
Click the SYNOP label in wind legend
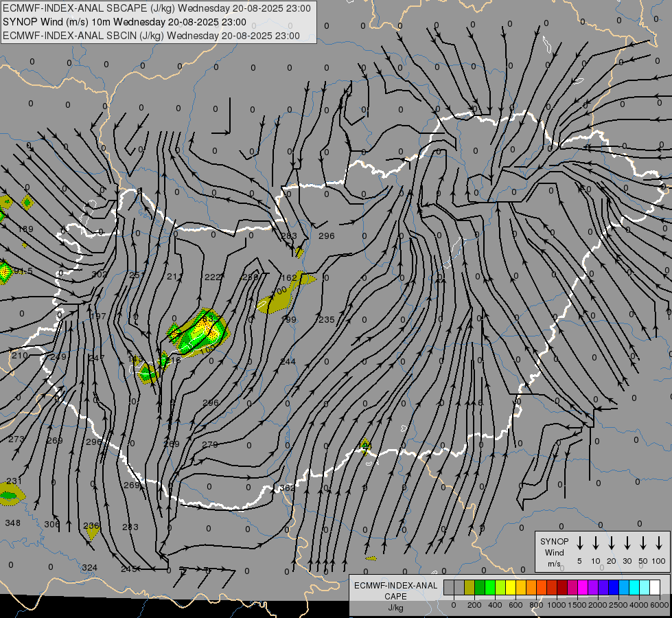click(x=554, y=541)
